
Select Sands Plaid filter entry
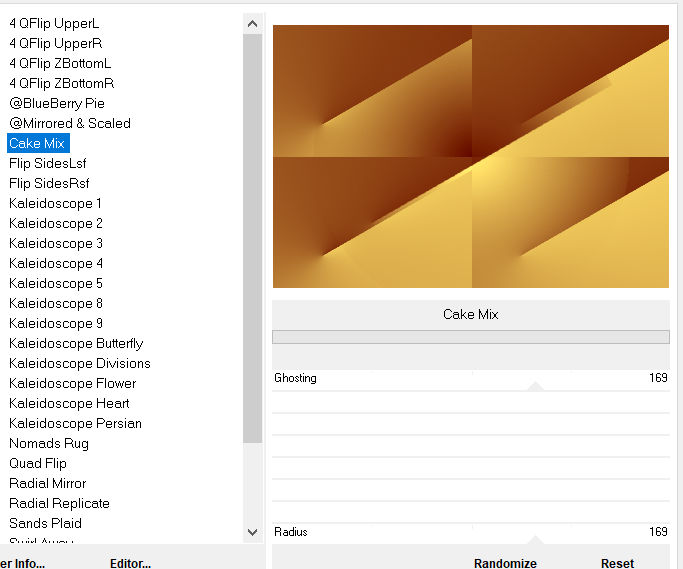pyautogui.click(x=45, y=523)
